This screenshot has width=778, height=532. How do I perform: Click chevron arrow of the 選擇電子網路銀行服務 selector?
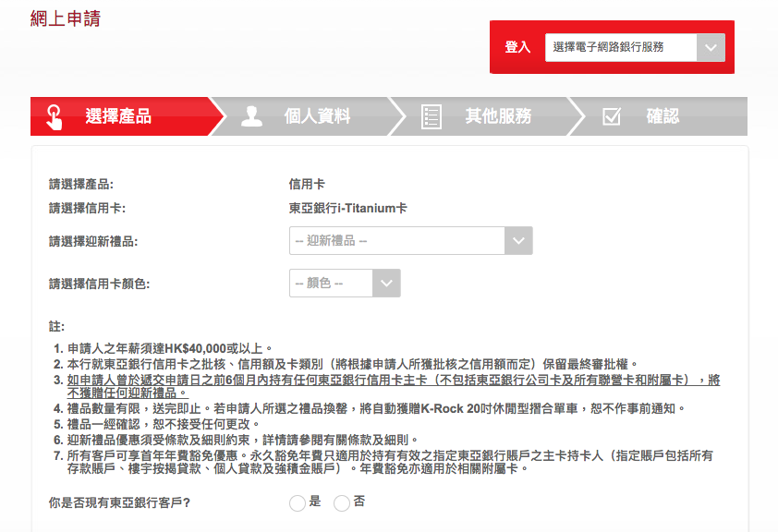(710, 47)
